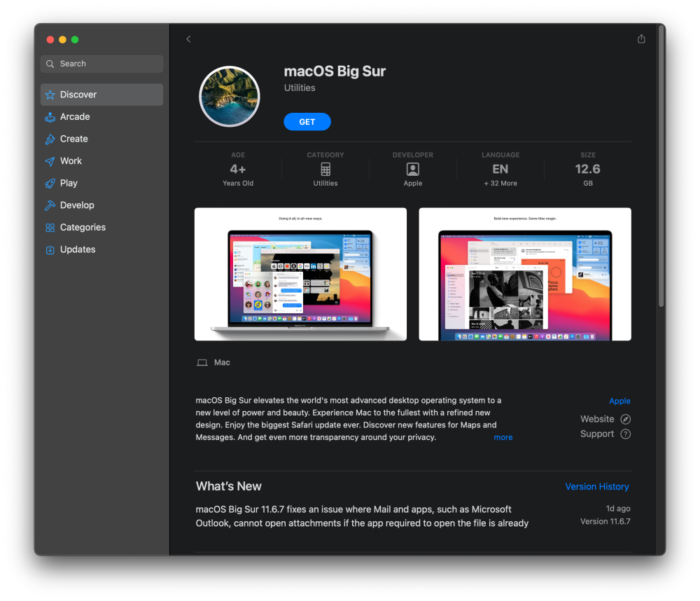The width and height of the screenshot is (700, 601).
Task: Open the share sheet icon
Action: click(x=641, y=39)
